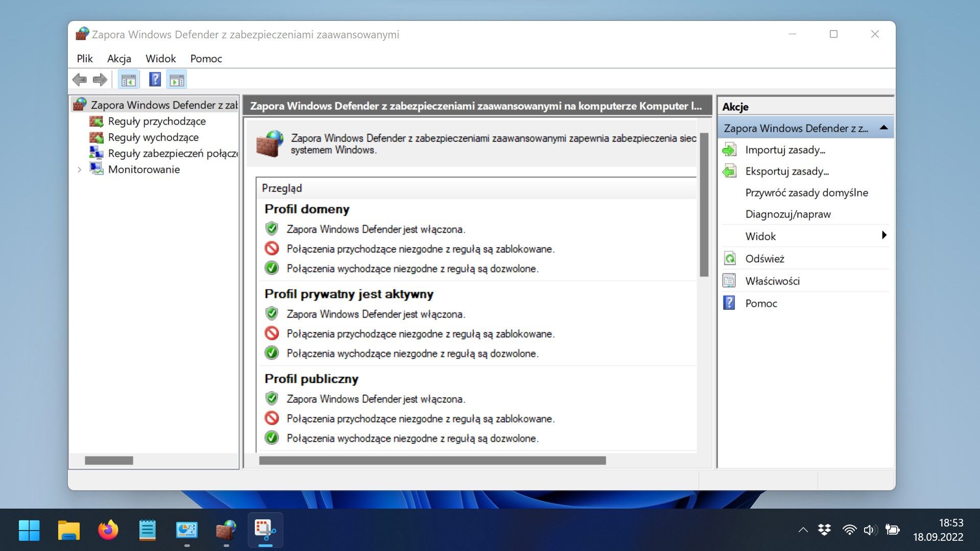Click the volume speaker tray icon

point(870,530)
